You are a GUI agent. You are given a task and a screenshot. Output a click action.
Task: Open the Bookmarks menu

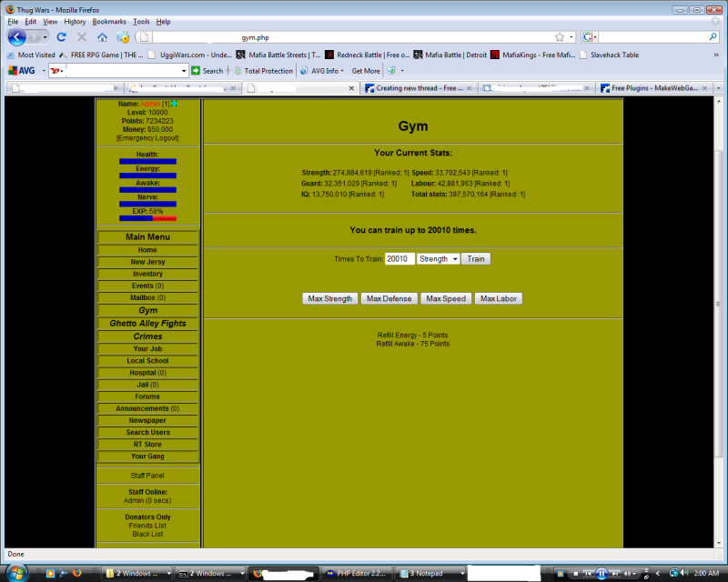point(108,21)
